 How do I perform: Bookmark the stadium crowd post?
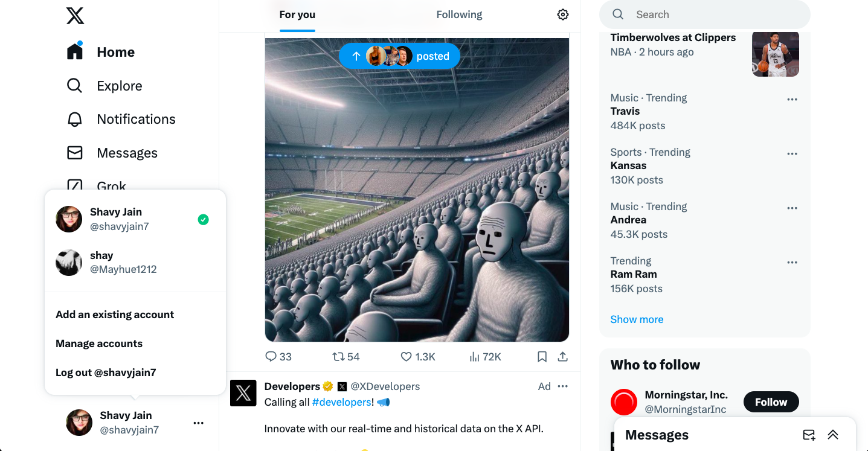pos(542,356)
